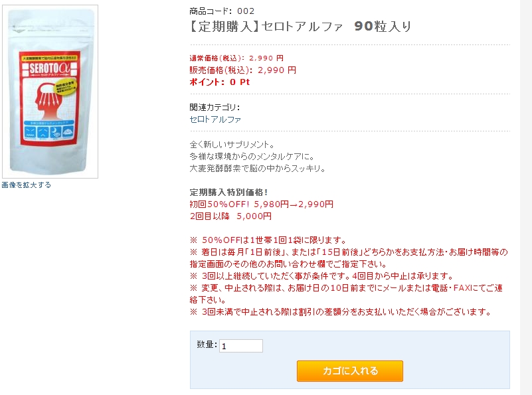Click the 商品コード: 002 text
Image resolution: width=532 pixels, height=395 pixels.
click(x=222, y=11)
